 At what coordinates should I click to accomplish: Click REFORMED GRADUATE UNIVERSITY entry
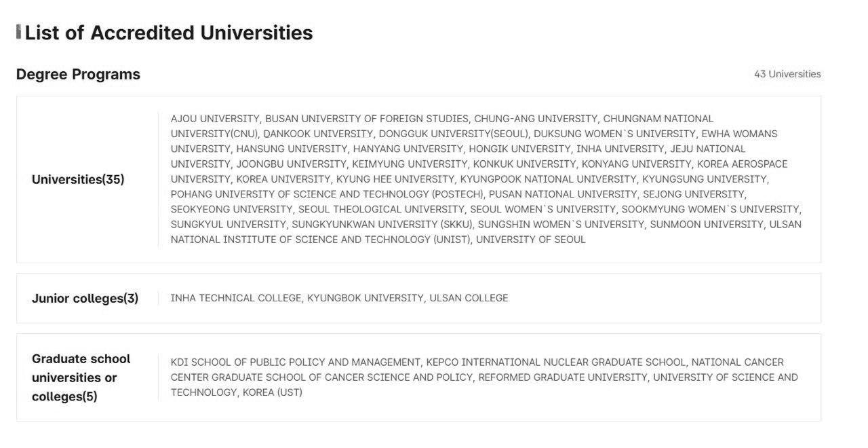(x=563, y=377)
